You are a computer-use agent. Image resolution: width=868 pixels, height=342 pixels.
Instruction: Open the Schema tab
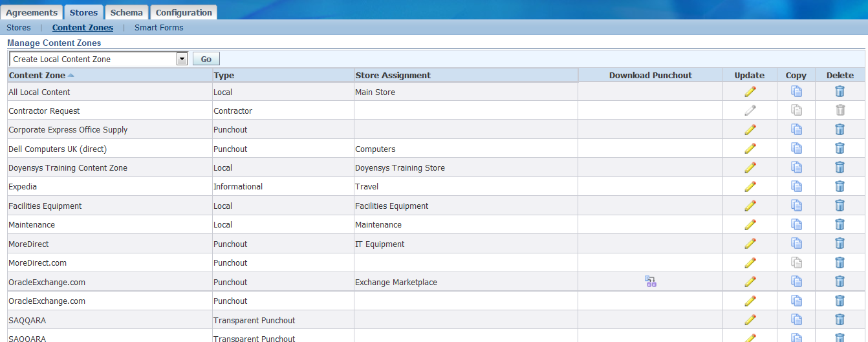[126, 12]
